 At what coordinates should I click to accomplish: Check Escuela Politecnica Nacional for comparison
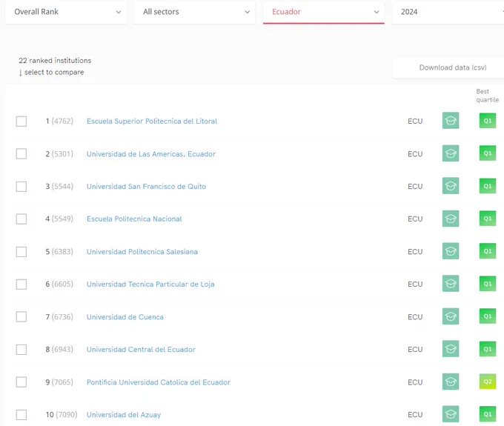pos(21,219)
